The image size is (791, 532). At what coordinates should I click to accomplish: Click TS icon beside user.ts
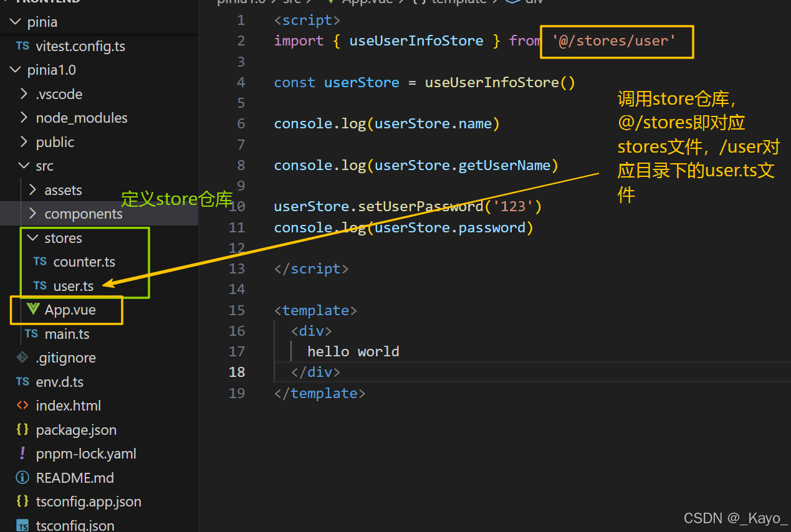(40, 286)
